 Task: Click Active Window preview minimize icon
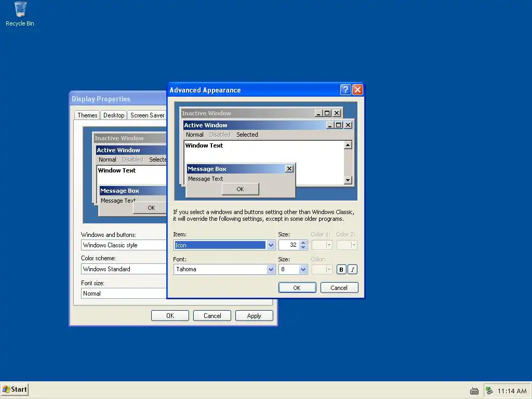(x=329, y=125)
